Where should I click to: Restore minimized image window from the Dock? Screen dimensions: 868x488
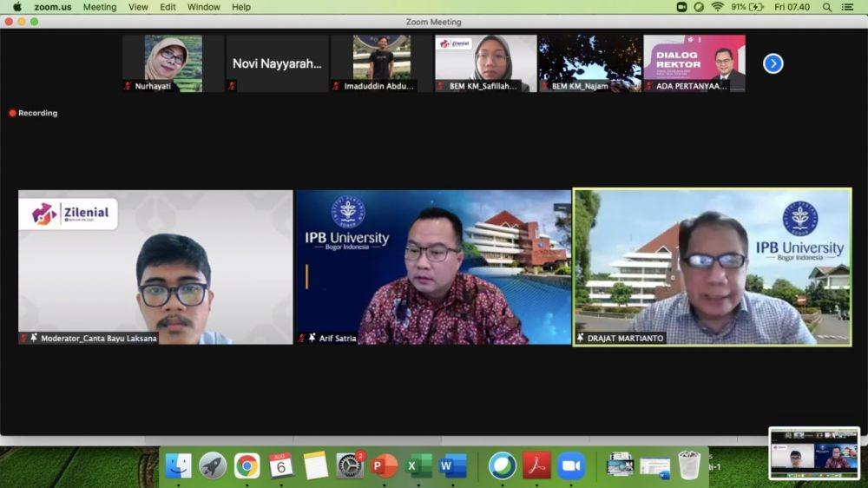620,465
